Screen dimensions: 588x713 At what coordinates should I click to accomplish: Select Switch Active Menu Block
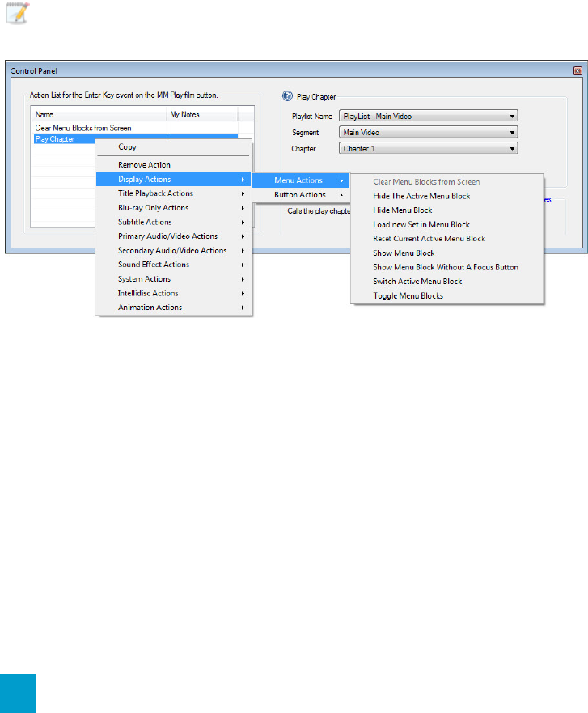point(447,282)
